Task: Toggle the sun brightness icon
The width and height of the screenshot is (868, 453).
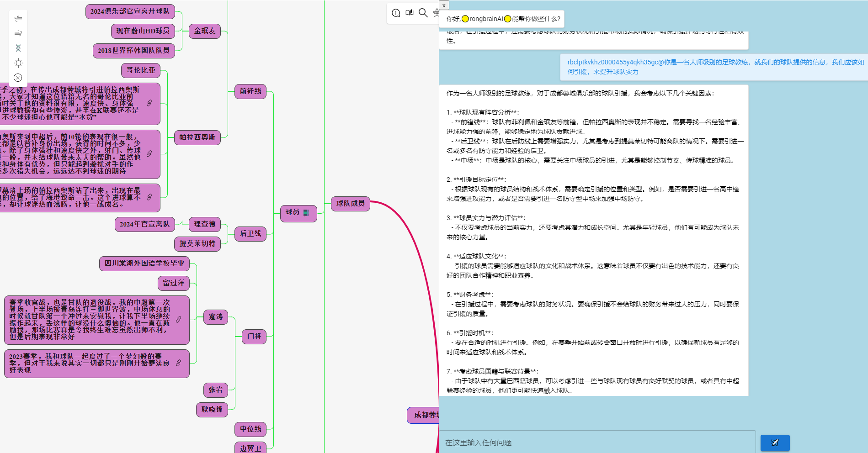Action: pos(18,63)
